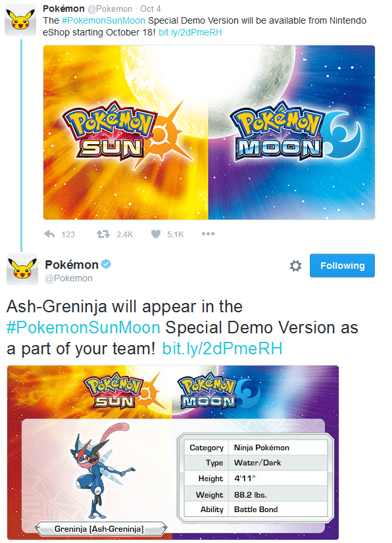Image resolution: width=392 pixels, height=543 pixels.
Task: Follow the bit.ly/2dPmeRH link in main tweet
Action: point(222,348)
